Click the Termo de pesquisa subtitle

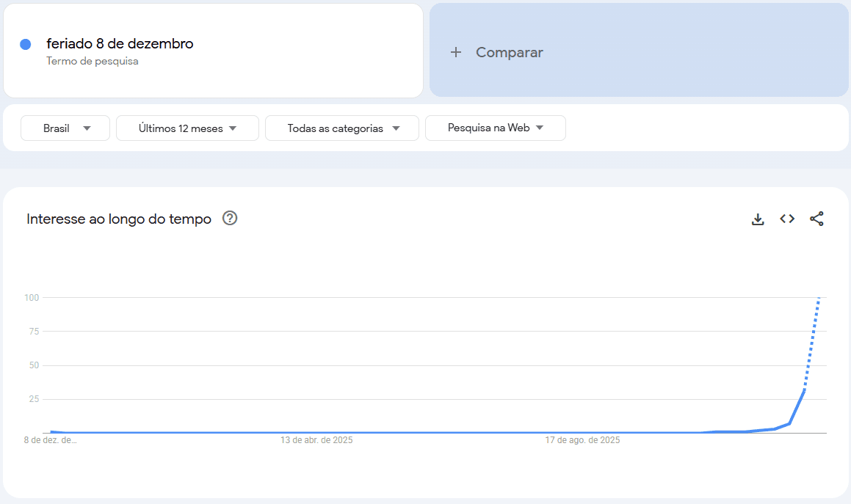(93, 61)
